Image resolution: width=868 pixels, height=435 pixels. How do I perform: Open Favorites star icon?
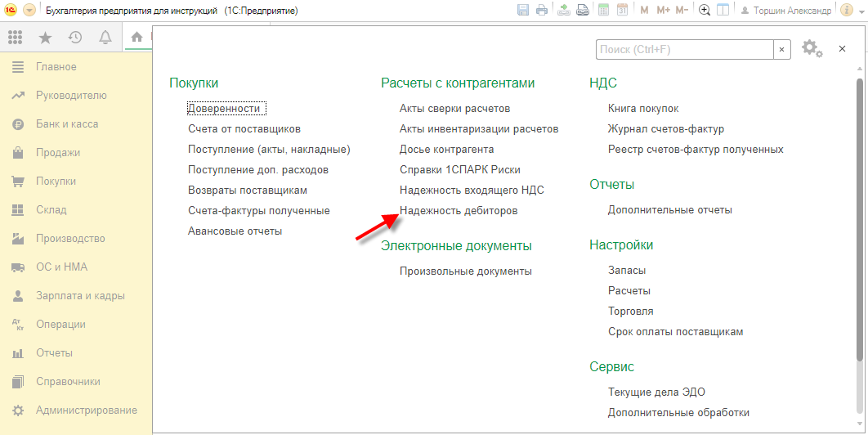click(x=46, y=37)
